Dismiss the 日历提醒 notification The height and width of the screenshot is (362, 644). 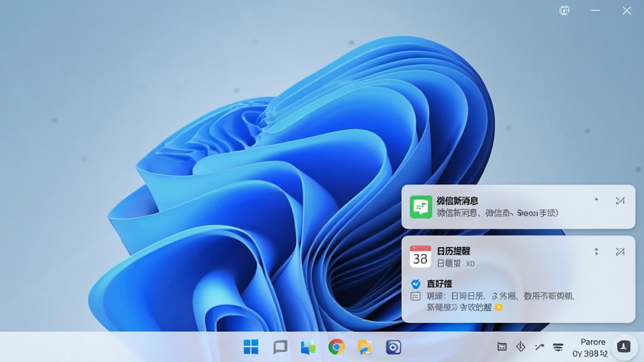(x=620, y=251)
